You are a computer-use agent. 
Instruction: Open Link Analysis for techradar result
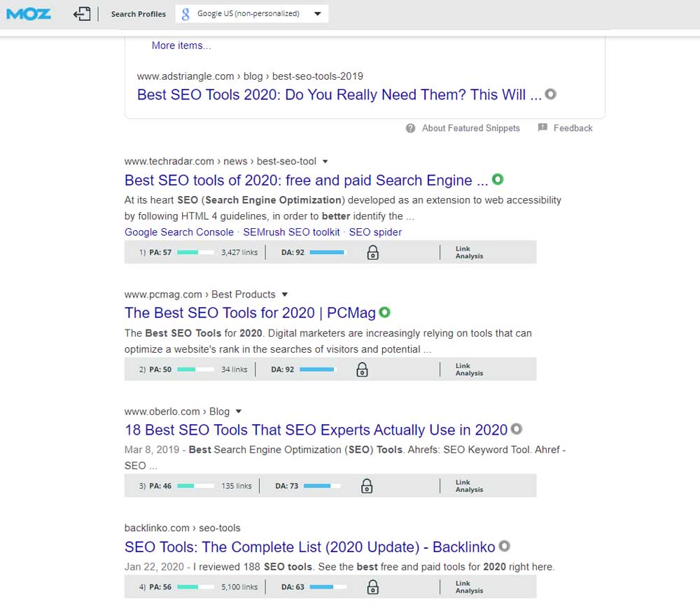click(469, 253)
